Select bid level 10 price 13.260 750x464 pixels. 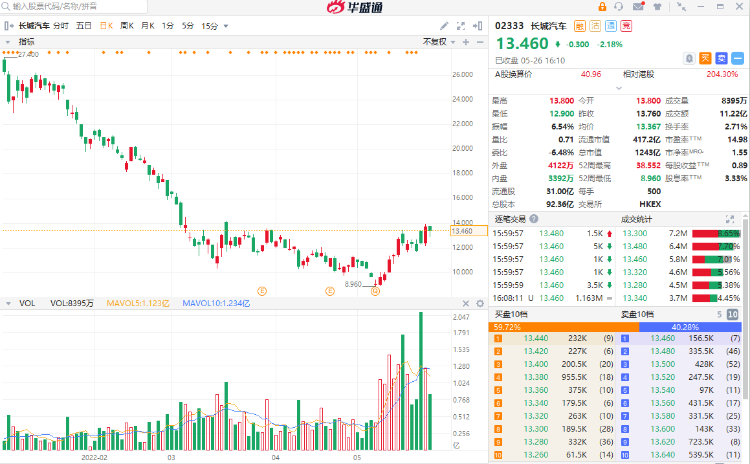pyautogui.click(x=536, y=455)
